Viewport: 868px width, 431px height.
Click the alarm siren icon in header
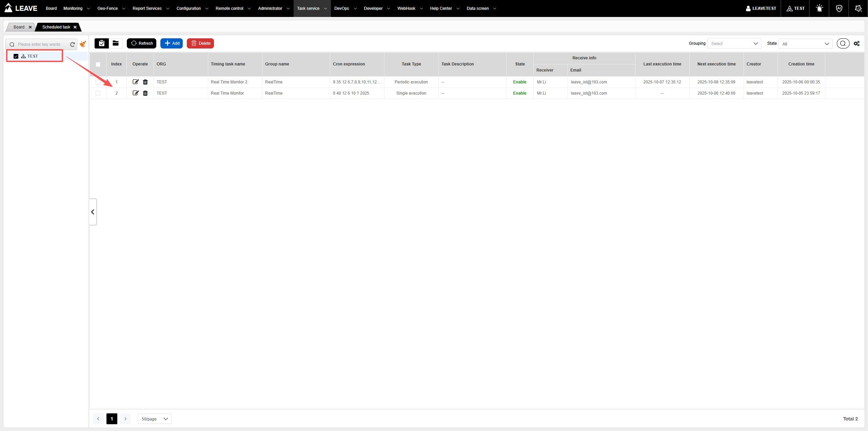pyautogui.click(x=819, y=8)
